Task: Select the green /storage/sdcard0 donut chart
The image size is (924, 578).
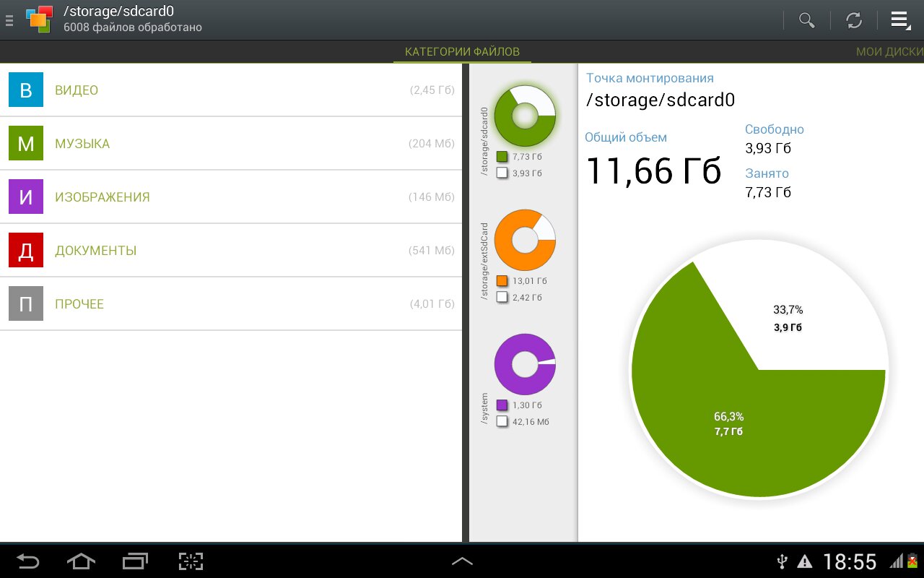Action: tap(525, 116)
